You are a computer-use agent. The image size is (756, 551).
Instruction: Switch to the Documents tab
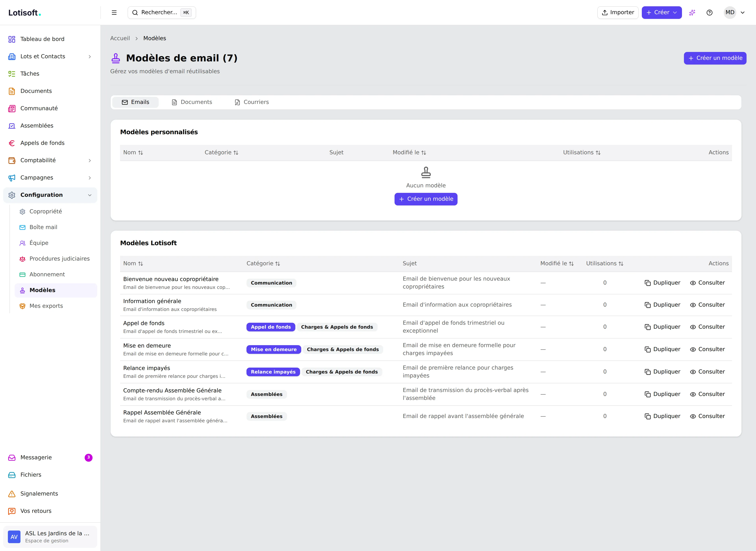click(192, 102)
